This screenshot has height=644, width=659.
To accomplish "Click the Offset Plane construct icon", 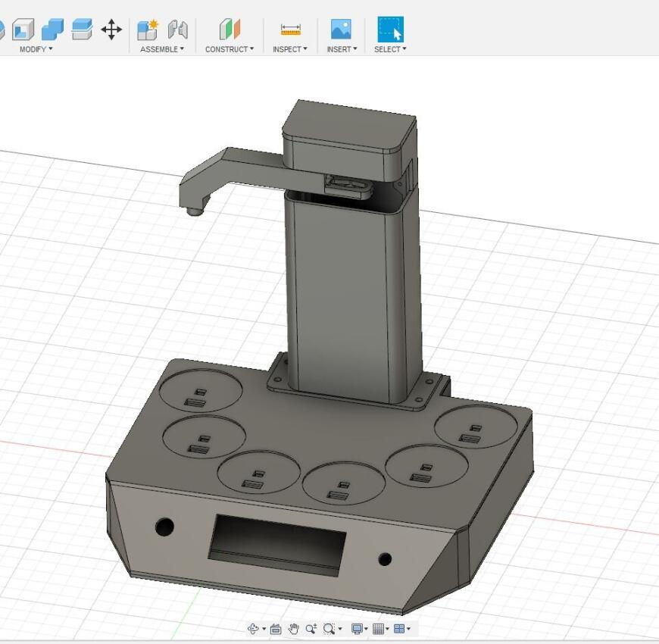I will [230, 30].
